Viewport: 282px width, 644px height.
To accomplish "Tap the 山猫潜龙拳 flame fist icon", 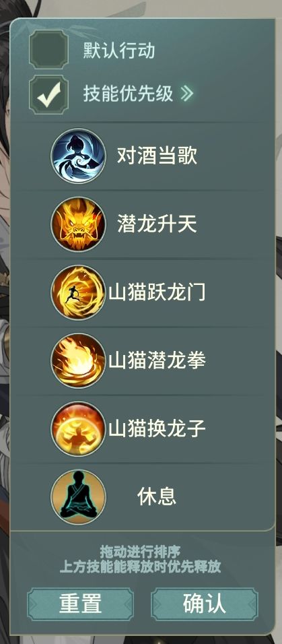I will click(x=78, y=360).
